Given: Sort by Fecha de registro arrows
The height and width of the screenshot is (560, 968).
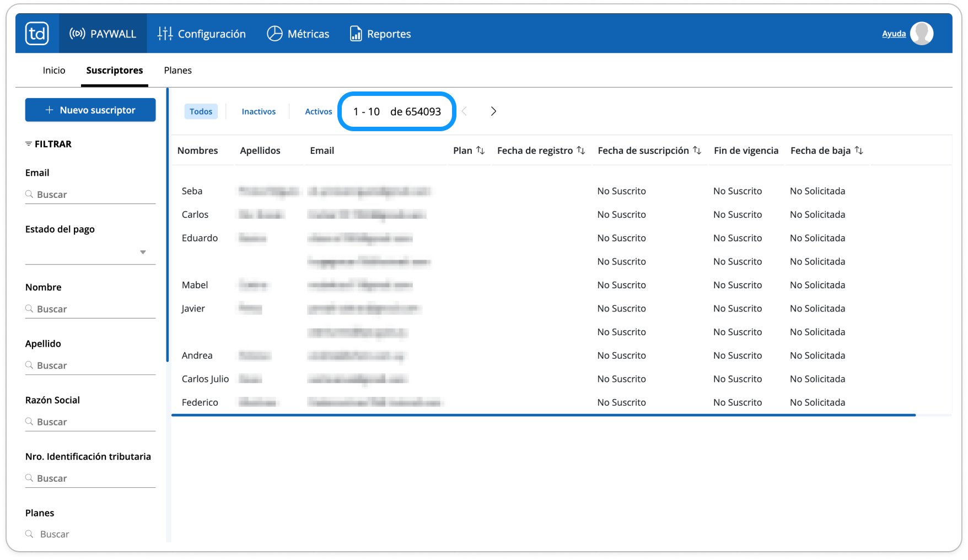Looking at the screenshot, I should 581,150.
